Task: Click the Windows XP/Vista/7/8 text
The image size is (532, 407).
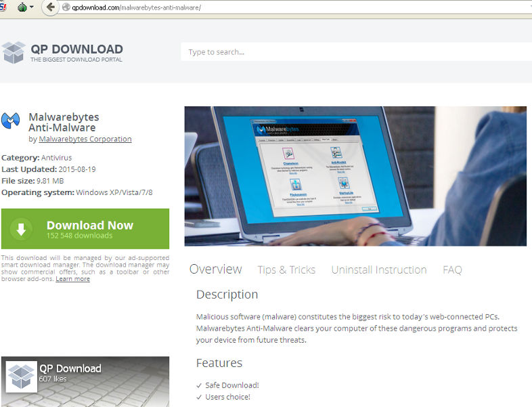Action: coord(114,192)
